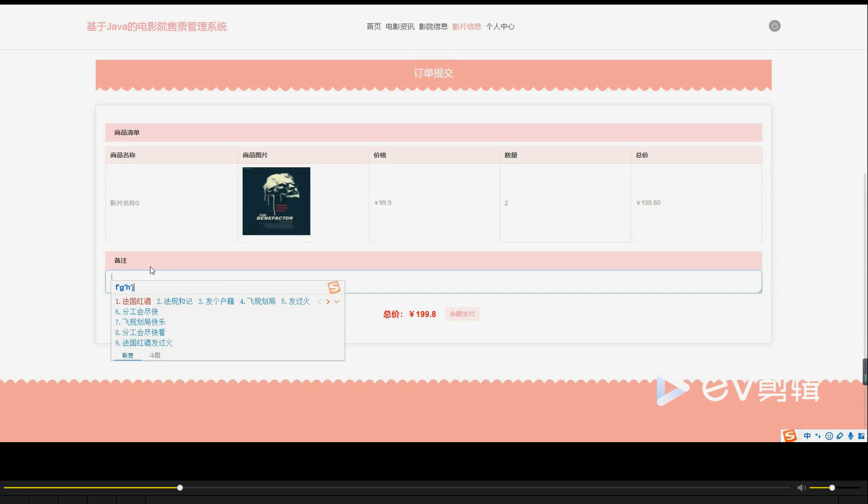868x504 pixels.
Task: Click the site title 基于Java的电影院售票管理系统
Action: [157, 26]
